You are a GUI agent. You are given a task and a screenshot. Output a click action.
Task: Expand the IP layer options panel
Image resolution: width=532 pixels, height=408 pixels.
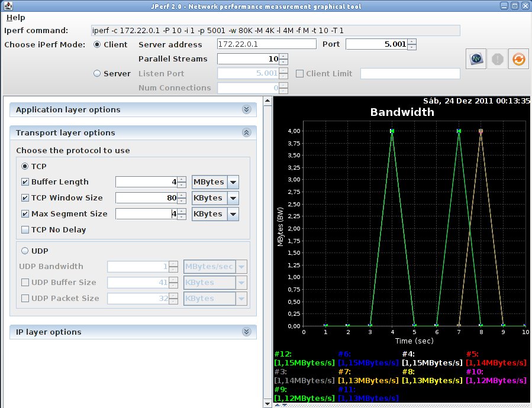247,332
